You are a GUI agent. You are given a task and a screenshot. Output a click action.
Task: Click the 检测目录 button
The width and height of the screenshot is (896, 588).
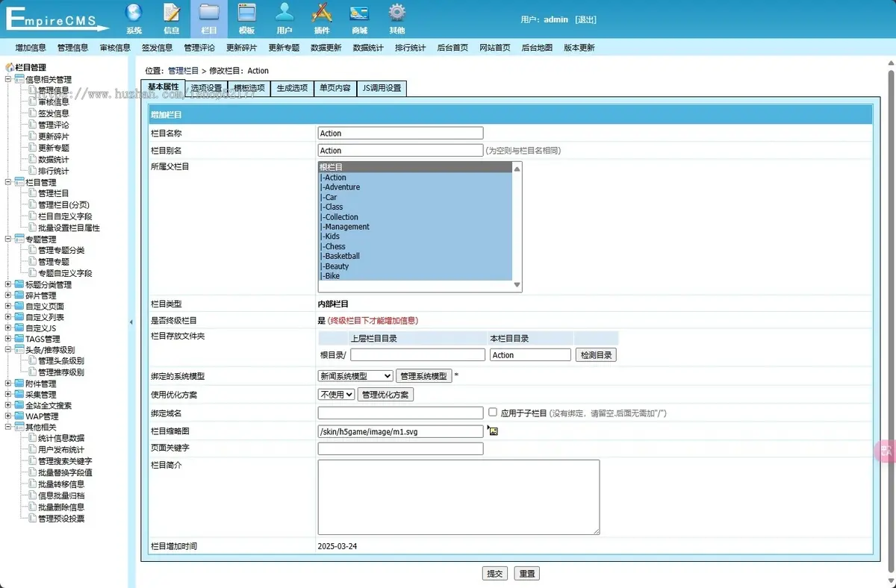596,355
